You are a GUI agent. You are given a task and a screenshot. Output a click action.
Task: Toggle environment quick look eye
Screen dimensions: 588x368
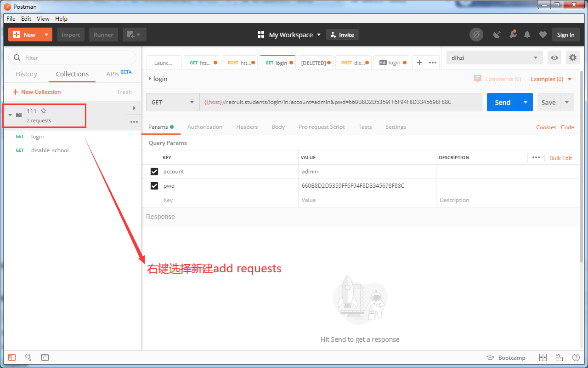[554, 57]
